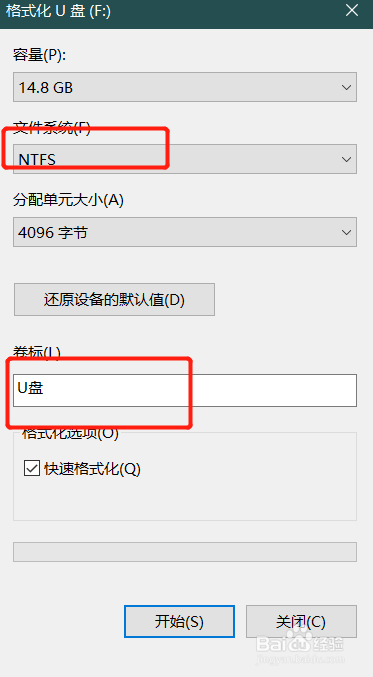Close the format dialog with the X icon
The image size is (373, 677).
(x=352, y=10)
